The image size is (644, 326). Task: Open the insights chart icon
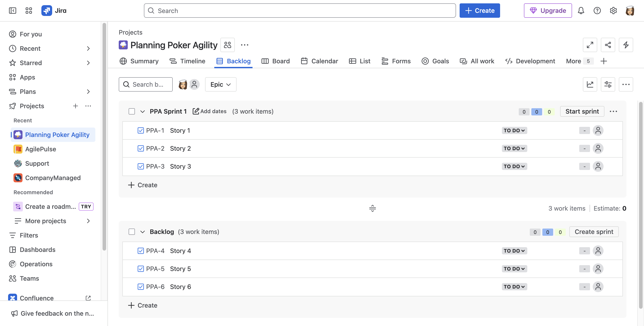[590, 84]
